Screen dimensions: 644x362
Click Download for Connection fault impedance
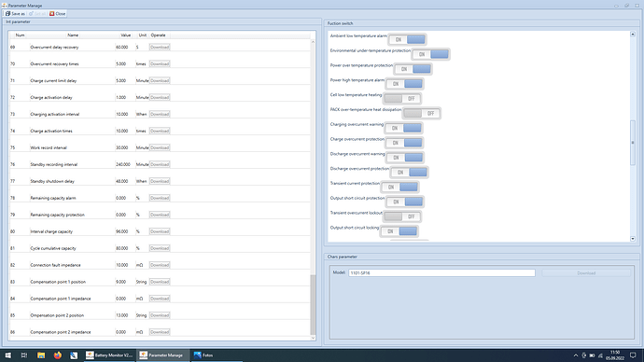(x=160, y=265)
